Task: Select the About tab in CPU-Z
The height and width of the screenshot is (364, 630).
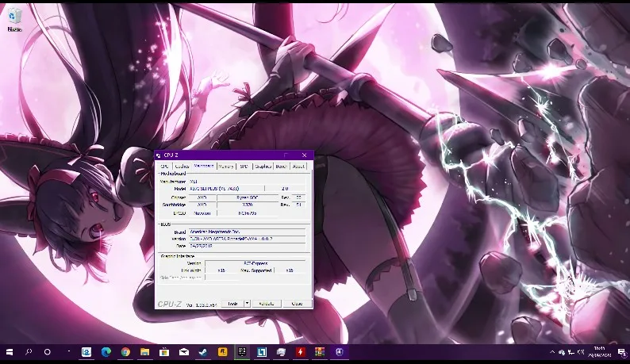Action: coord(299,166)
